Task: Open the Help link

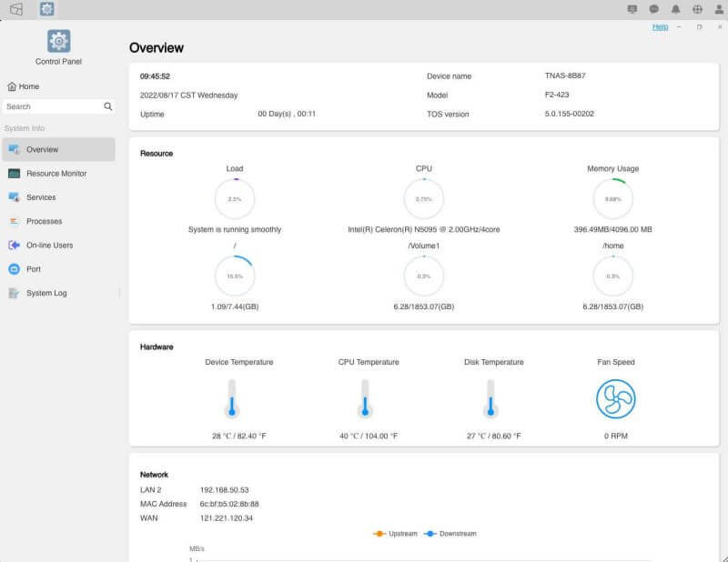Action: [660, 27]
